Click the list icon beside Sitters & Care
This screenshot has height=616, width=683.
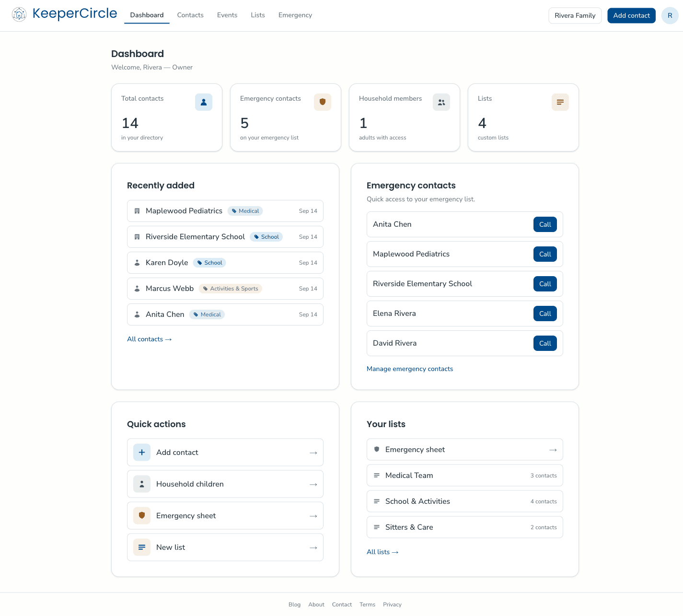click(377, 527)
